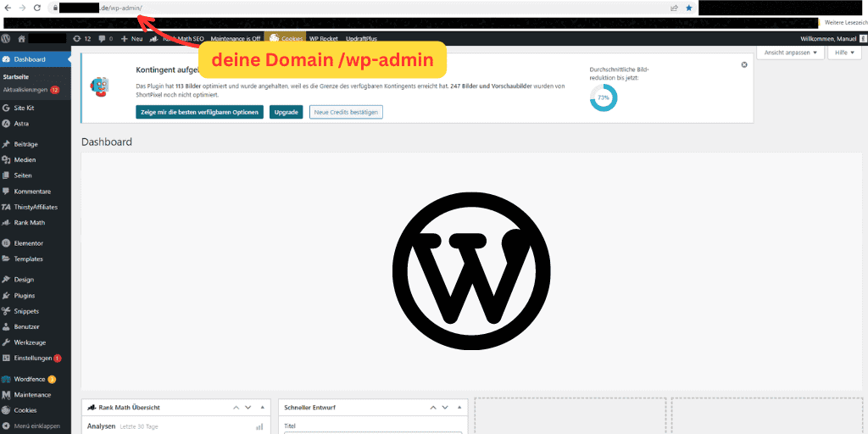Collapse the Schneller Entwurf widget
868x434 pixels.
[x=459, y=408]
